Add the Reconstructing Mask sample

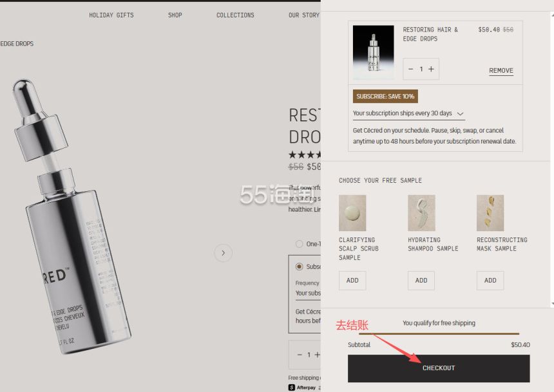[490, 281]
